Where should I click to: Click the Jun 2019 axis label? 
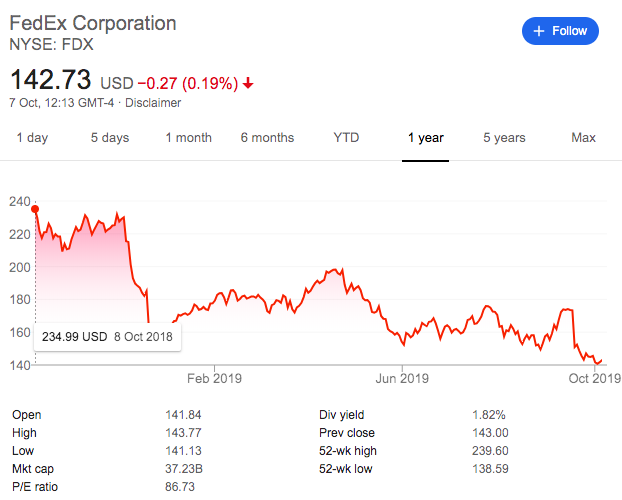point(402,379)
